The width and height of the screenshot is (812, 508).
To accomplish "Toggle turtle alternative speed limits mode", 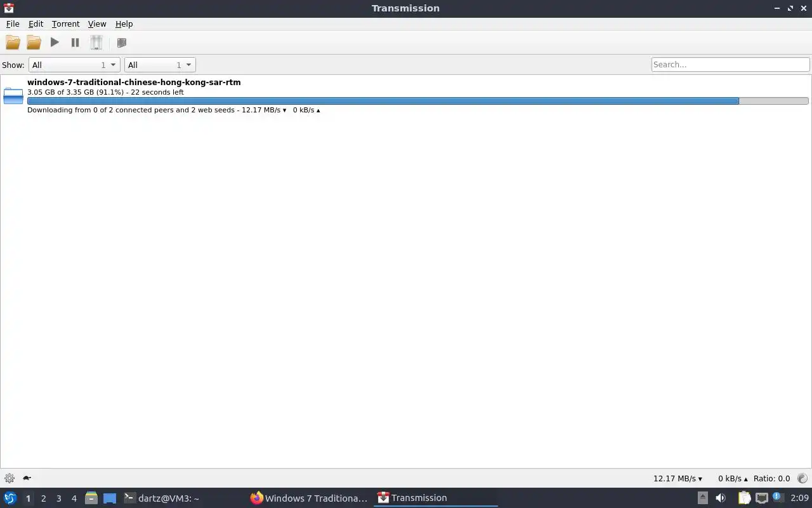I will click(27, 478).
